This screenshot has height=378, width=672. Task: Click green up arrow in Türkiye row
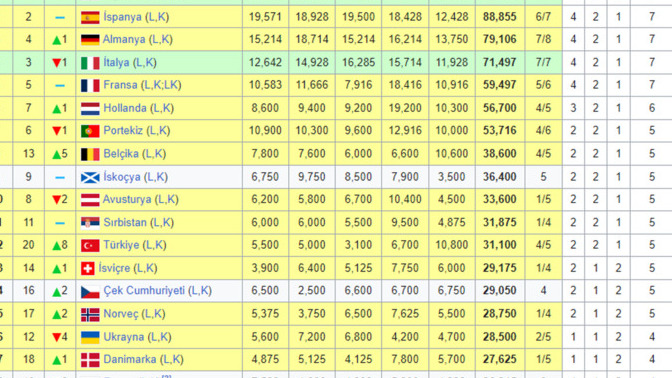[x=56, y=246]
